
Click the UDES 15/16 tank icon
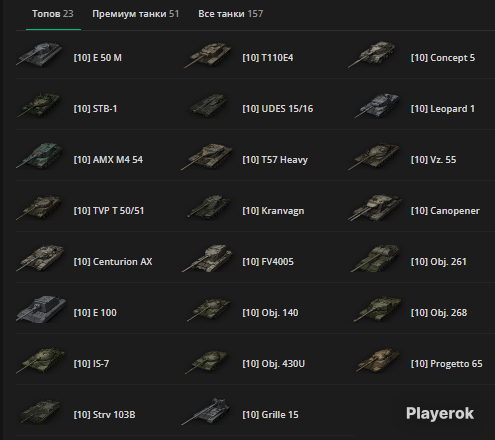tap(208, 105)
